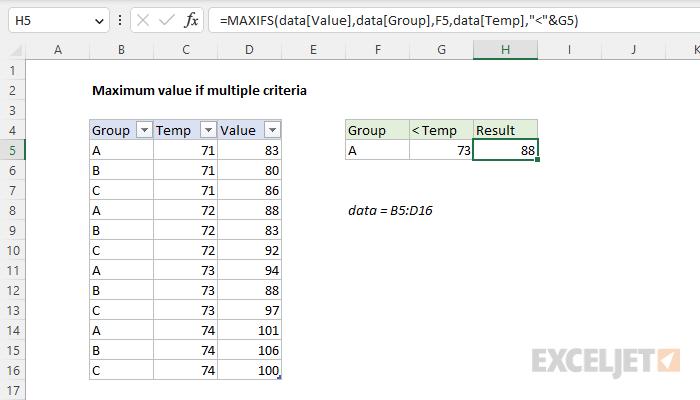The height and width of the screenshot is (400, 700).
Task: Click the Value cell showing 80
Action: pyautogui.click(x=250, y=171)
